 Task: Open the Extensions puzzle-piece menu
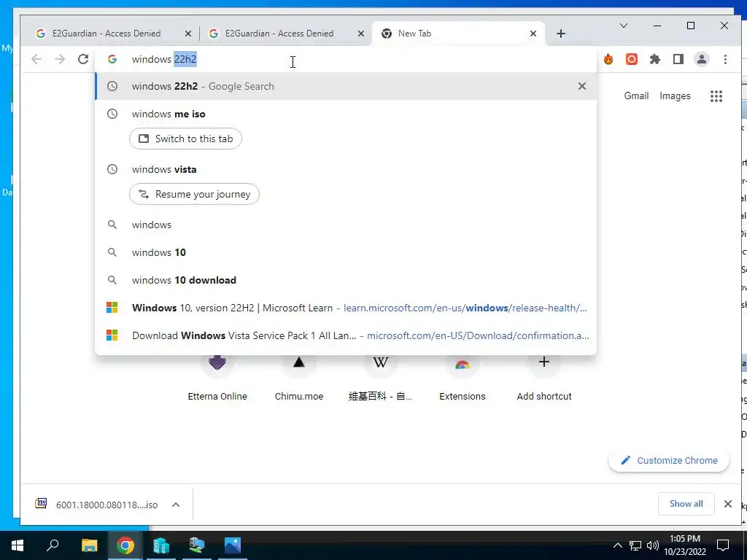655,59
